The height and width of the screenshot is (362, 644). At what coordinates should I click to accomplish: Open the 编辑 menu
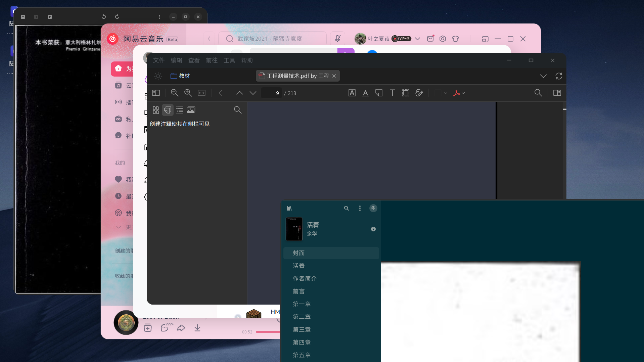pyautogui.click(x=176, y=60)
